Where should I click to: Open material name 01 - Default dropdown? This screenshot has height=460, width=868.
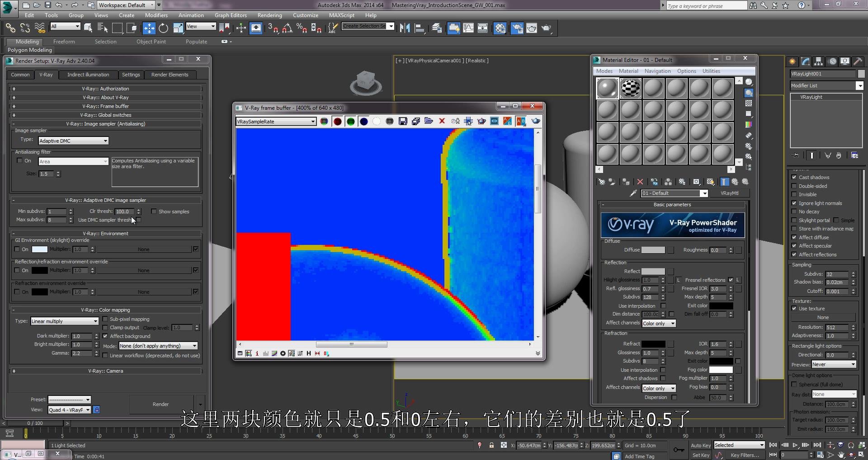[x=674, y=193]
